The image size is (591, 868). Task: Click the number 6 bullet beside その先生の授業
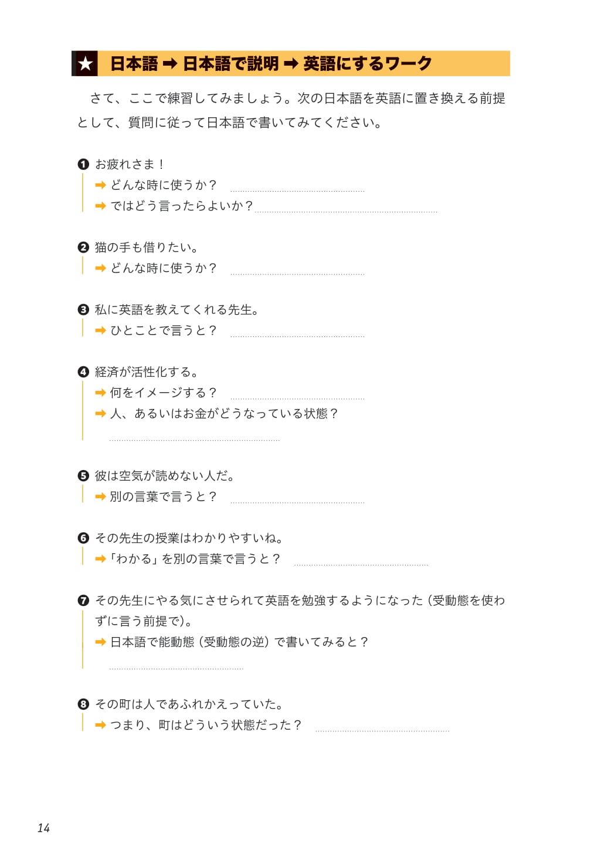tap(83, 538)
